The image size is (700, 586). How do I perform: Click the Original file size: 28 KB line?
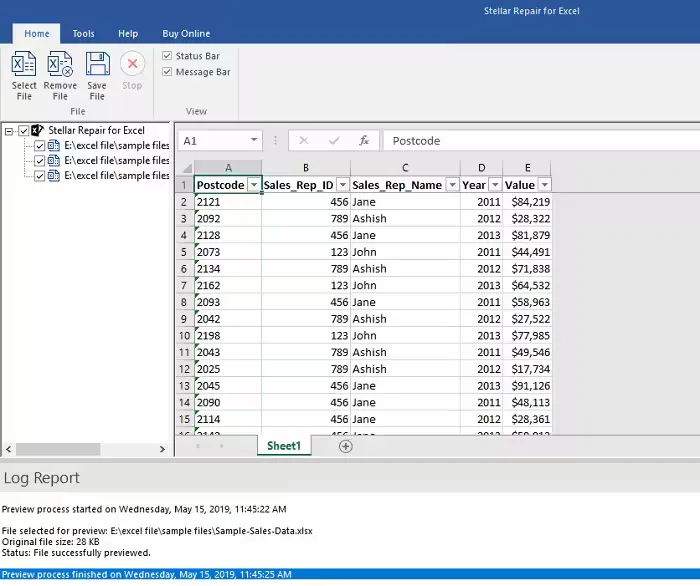click(x=50, y=542)
